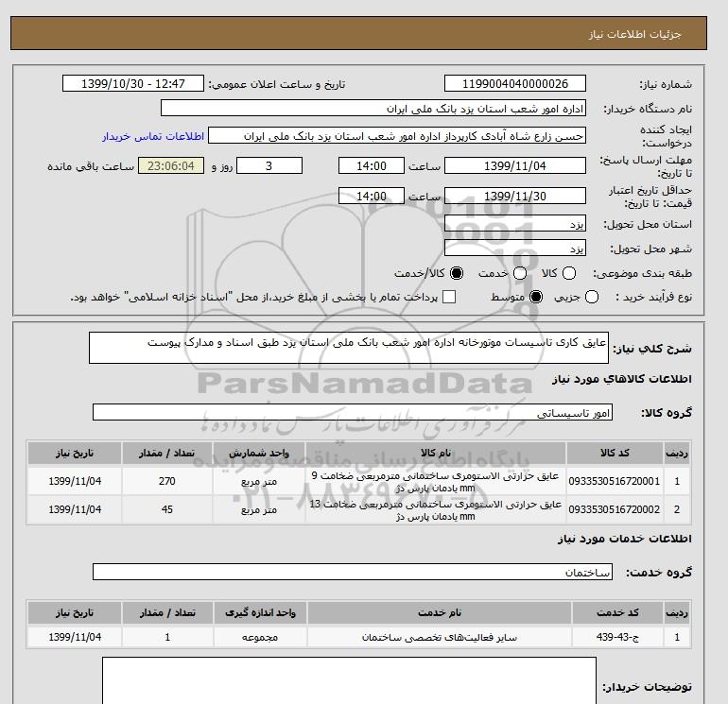Click the 13 mm insulation product name
Screen dimensions: 728x704
(x=436, y=510)
